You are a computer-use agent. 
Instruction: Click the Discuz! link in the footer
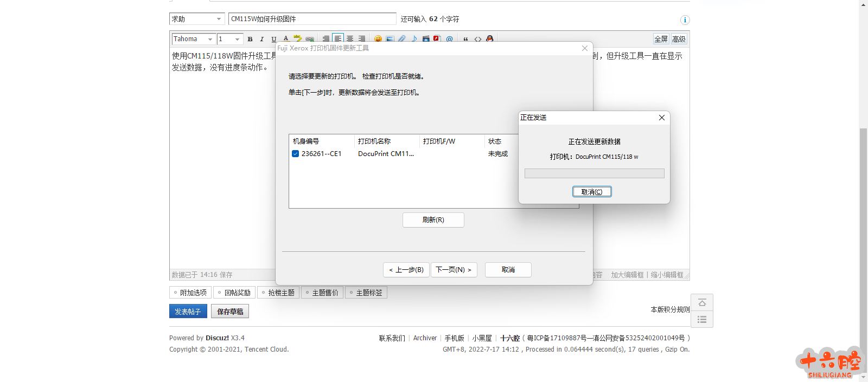pyautogui.click(x=217, y=338)
